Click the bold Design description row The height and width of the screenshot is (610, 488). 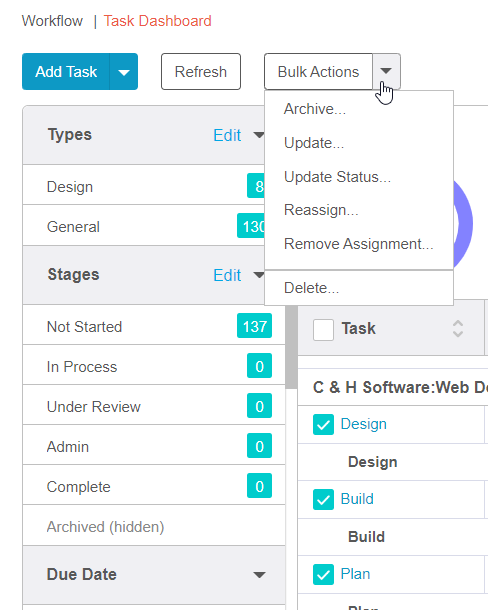click(372, 462)
